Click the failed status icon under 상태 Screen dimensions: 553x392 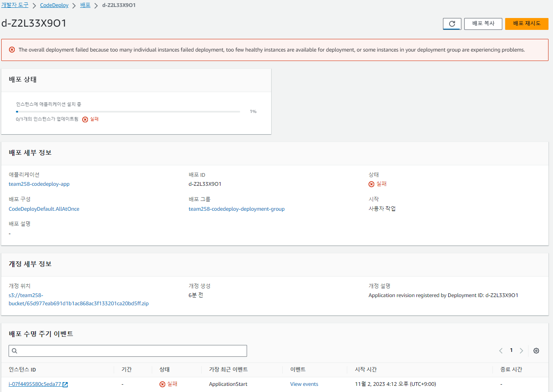pos(371,184)
